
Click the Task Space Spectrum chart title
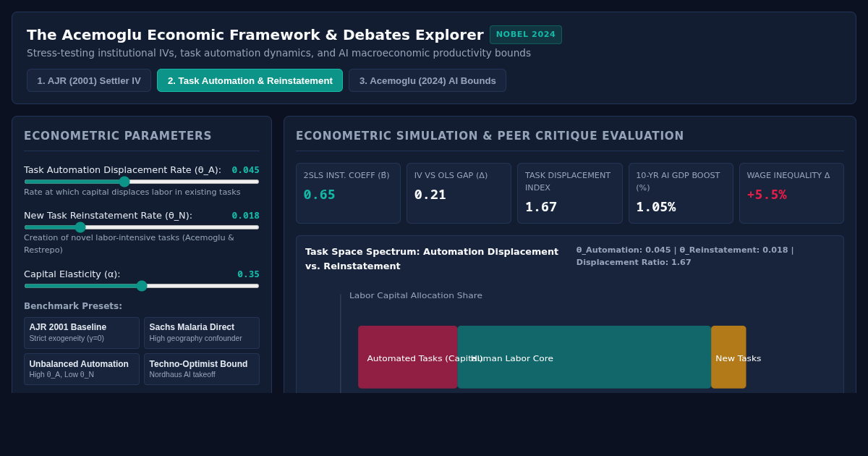(x=432, y=258)
